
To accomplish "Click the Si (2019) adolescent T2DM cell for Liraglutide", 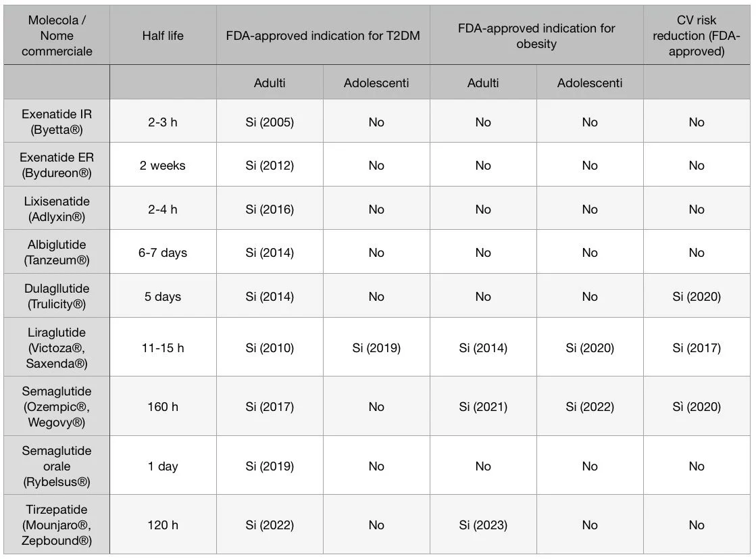I will click(x=376, y=347).
